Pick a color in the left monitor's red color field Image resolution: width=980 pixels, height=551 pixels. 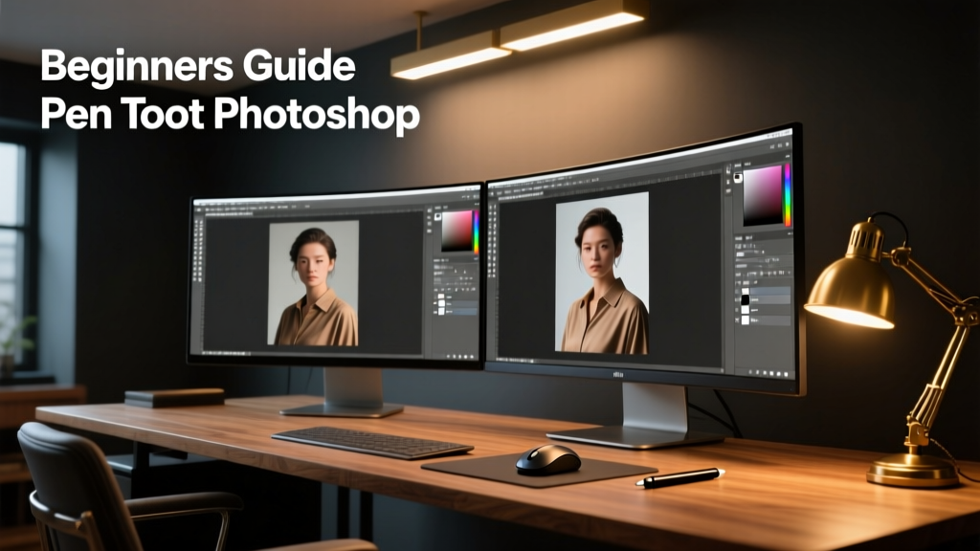coord(457,231)
